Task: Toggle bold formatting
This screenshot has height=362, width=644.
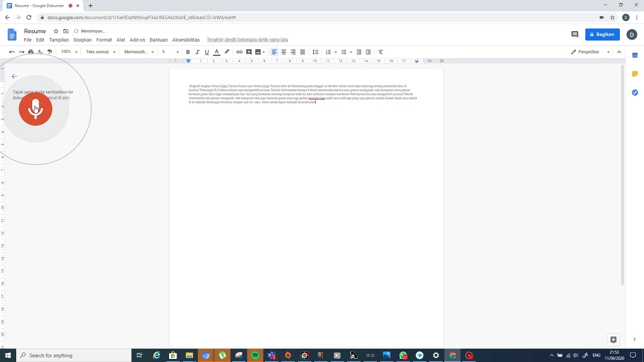Action: tap(188, 52)
